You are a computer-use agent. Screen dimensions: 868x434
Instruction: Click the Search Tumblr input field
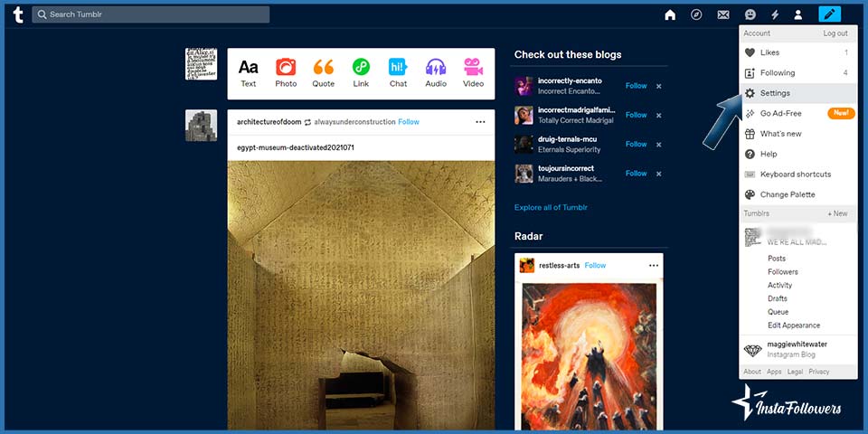[x=151, y=14]
